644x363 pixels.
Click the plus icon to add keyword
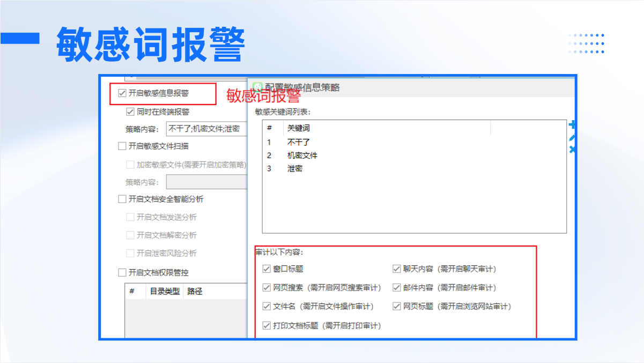point(572,125)
